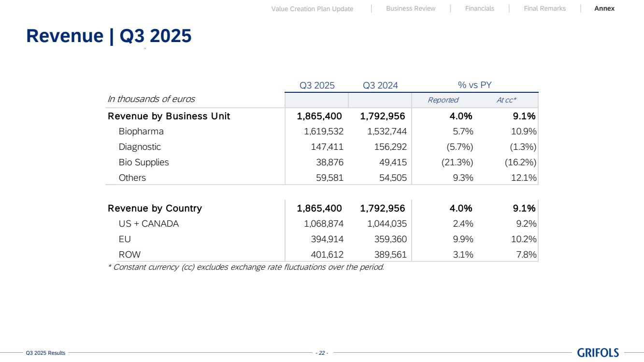Click the Bio Supplies row label

143,162
